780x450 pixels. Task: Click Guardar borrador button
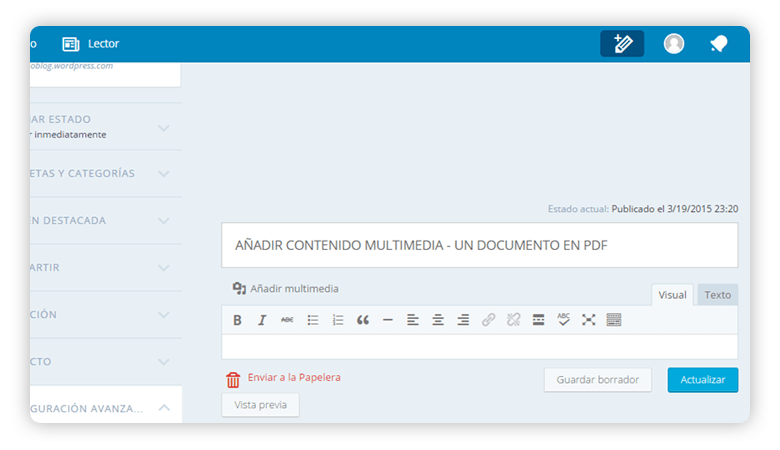point(597,380)
